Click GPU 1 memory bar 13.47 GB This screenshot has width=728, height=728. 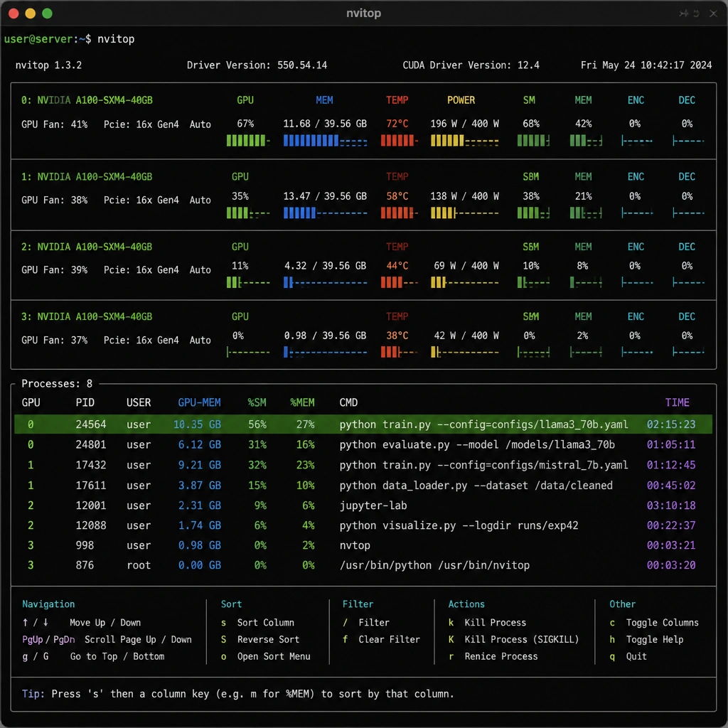325,213
